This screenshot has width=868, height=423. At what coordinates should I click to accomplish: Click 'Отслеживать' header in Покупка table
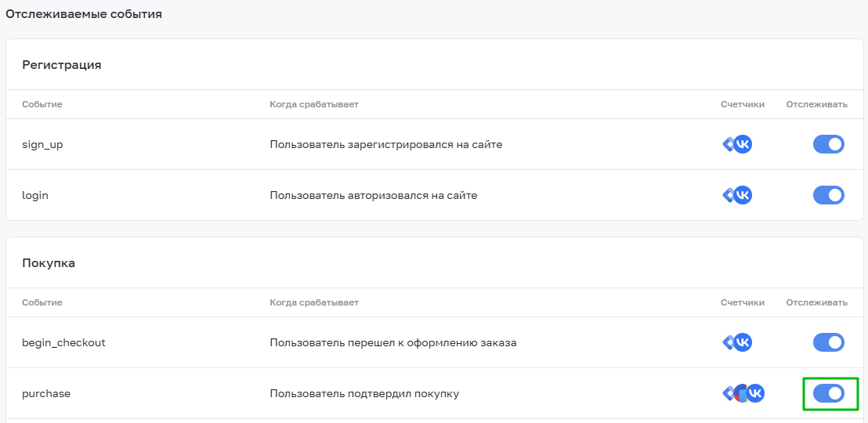pyautogui.click(x=816, y=302)
